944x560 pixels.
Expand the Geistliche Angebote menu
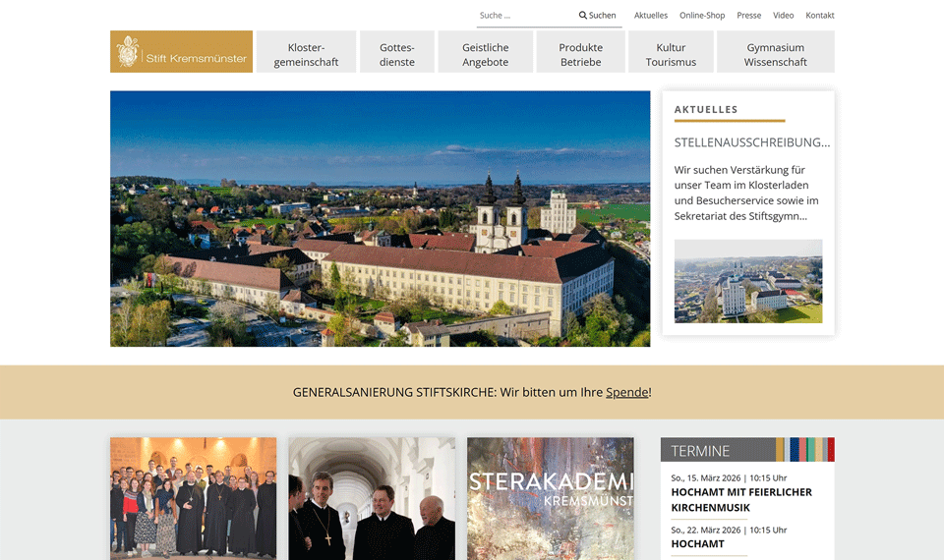tap(485, 54)
